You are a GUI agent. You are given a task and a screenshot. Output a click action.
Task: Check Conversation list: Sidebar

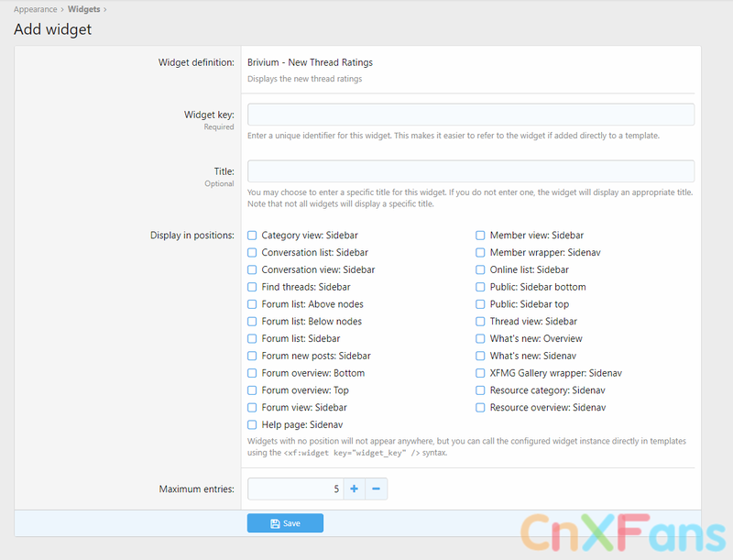click(252, 252)
